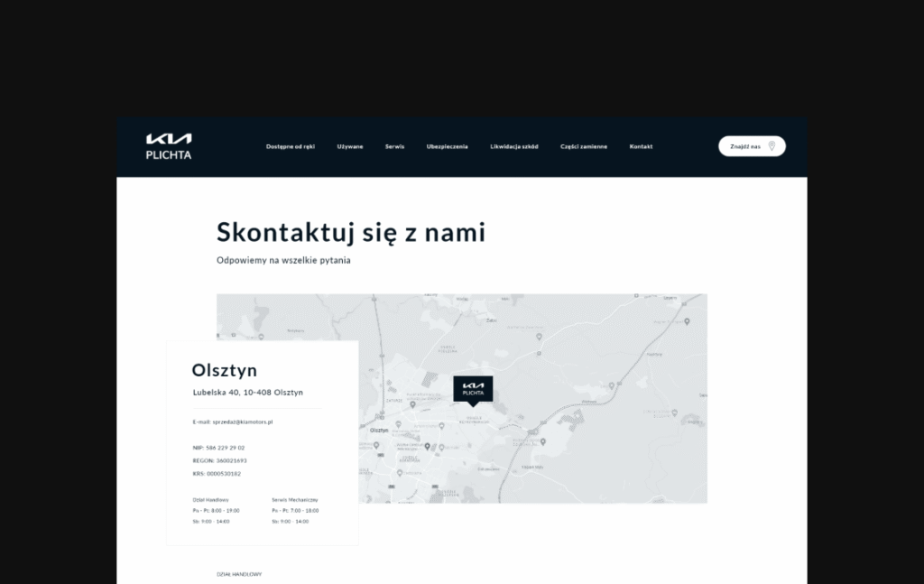This screenshot has height=584, width=924.
Task: Click the Kontakt navigation link
Action: (x=641, y=146)
